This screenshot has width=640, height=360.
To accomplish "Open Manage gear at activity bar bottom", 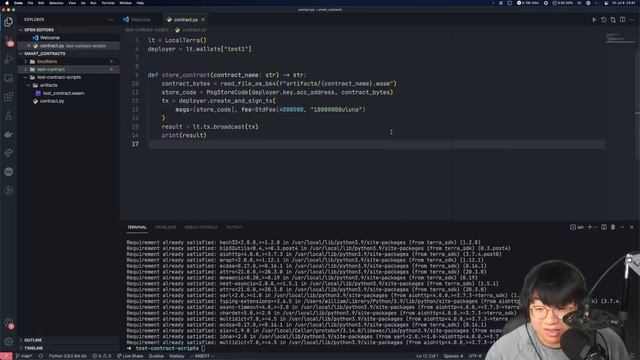I will click(x=9, y=341).
